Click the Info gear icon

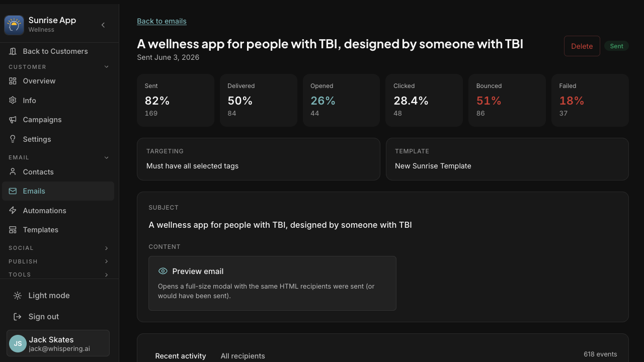tap(13, 101)
